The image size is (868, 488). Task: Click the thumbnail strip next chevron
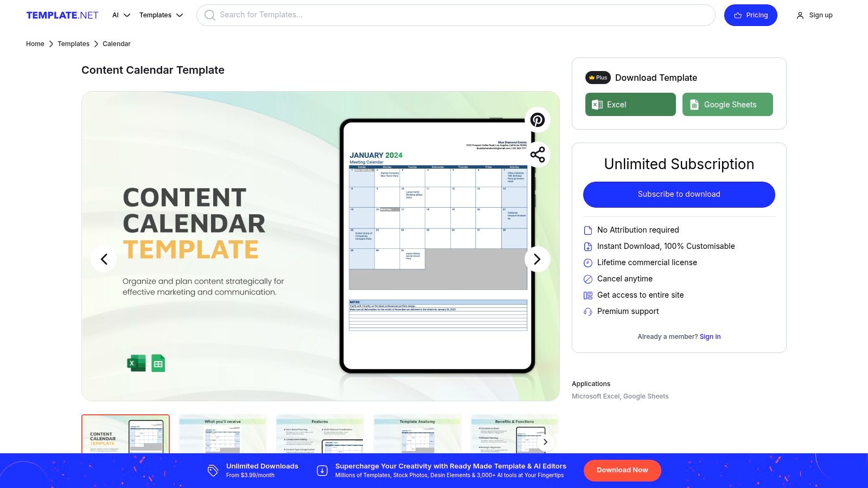545,442
